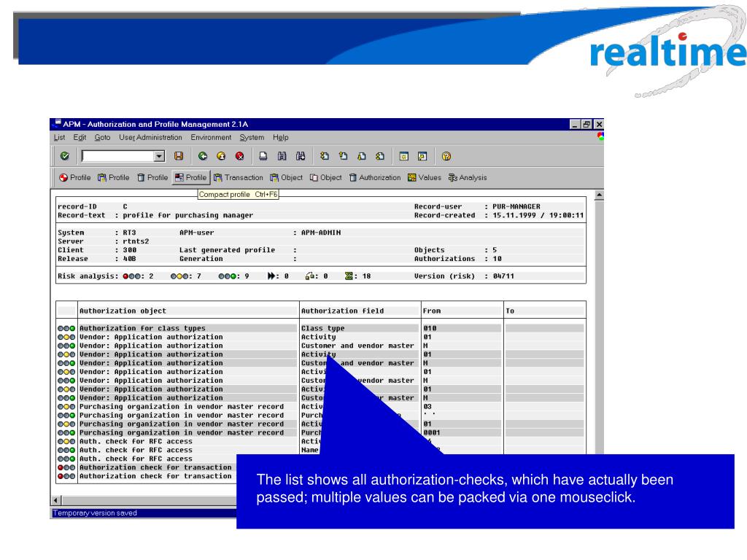Close the APM window
747x560 pixels.
pos(599,124)
